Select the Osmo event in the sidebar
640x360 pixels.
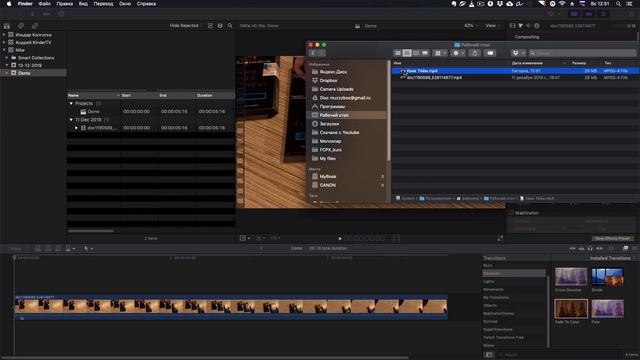[x=33, y=73]
